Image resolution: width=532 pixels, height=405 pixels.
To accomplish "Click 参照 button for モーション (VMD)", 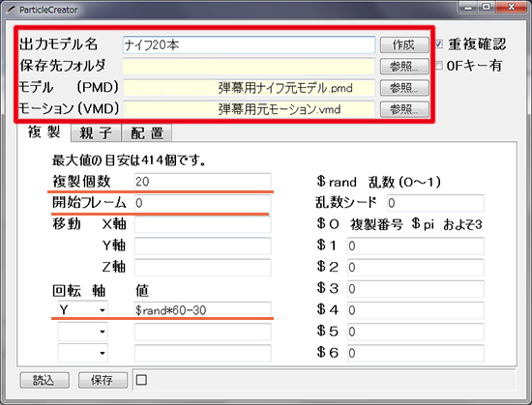I will point(404,109).
